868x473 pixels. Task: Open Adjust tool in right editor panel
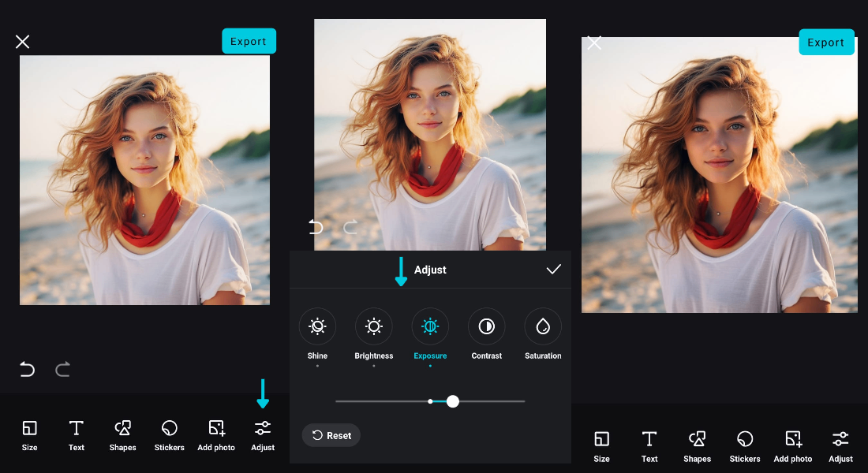click(840, 447)
